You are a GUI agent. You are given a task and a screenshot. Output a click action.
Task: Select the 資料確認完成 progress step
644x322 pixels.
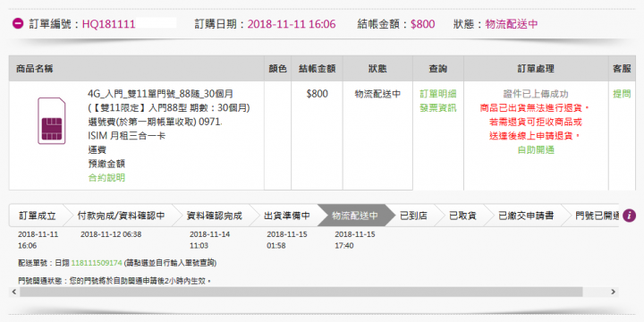214,216
